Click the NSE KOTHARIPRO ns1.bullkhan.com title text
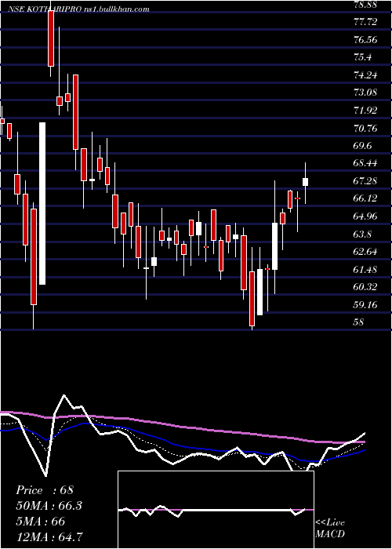This screenshot has width=392, height=549. pyautogui.click(x=79, y=9)
